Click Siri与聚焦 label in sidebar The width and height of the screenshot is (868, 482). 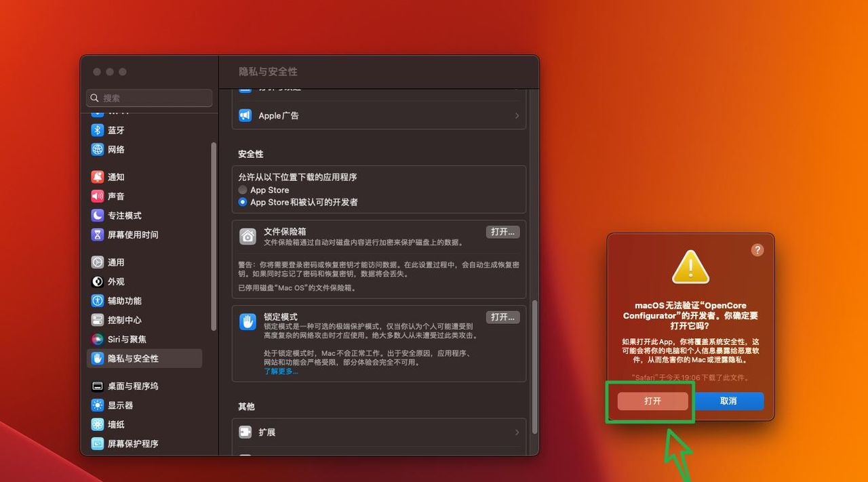coord(127,339)
